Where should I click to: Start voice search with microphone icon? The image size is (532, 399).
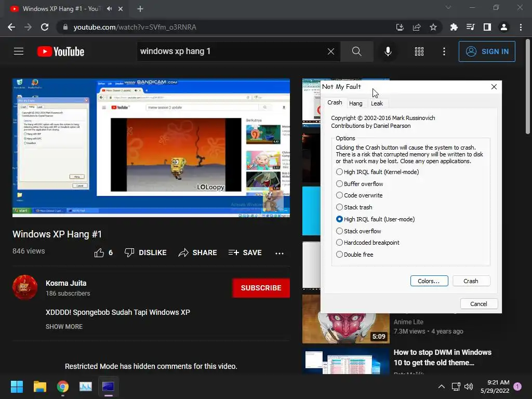point(388,51)
